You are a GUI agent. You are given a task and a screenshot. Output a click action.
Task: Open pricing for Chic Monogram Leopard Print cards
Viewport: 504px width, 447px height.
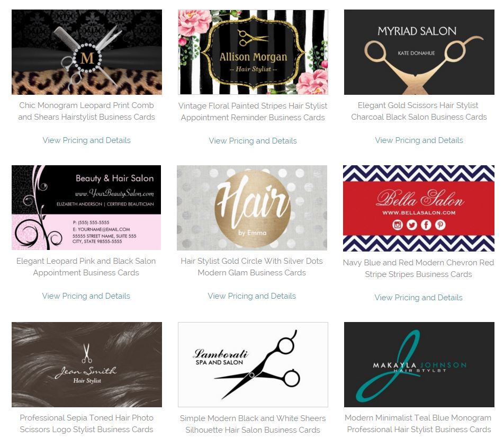click(x=86, y=140)
